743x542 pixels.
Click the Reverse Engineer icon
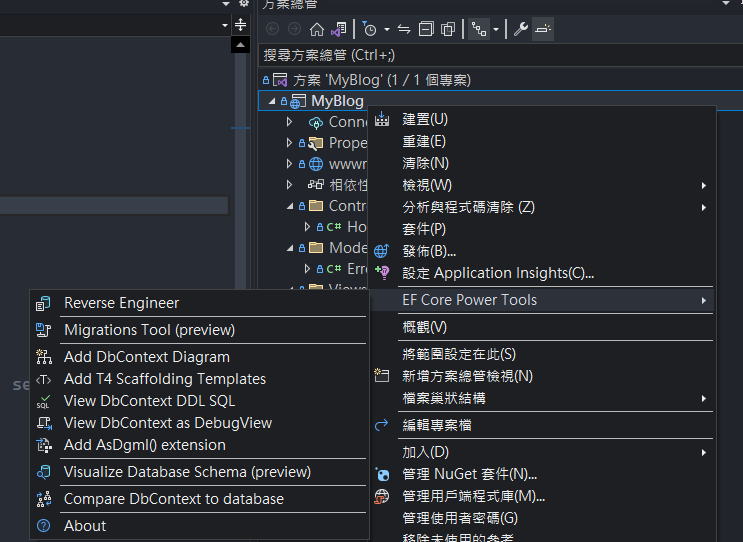click(43, 303)
